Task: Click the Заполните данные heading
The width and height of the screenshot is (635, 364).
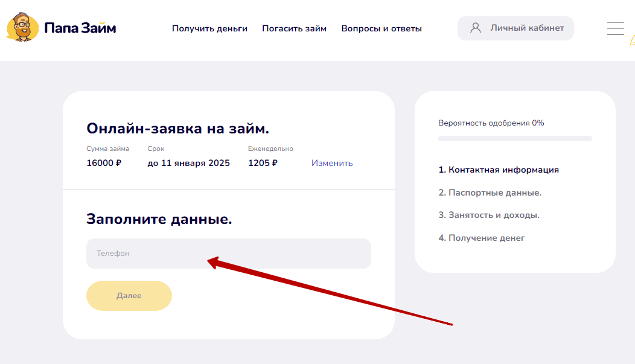Action: click(x=159, y=219)
